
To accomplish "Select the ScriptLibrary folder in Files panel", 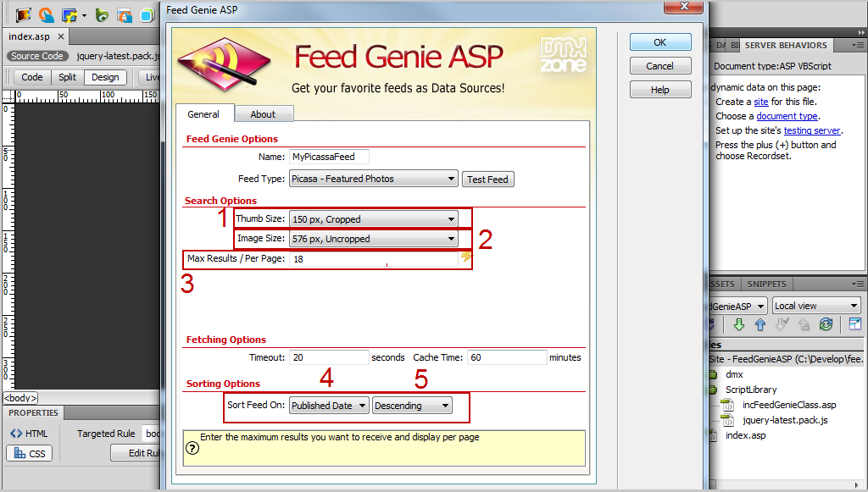I will 751,390.
